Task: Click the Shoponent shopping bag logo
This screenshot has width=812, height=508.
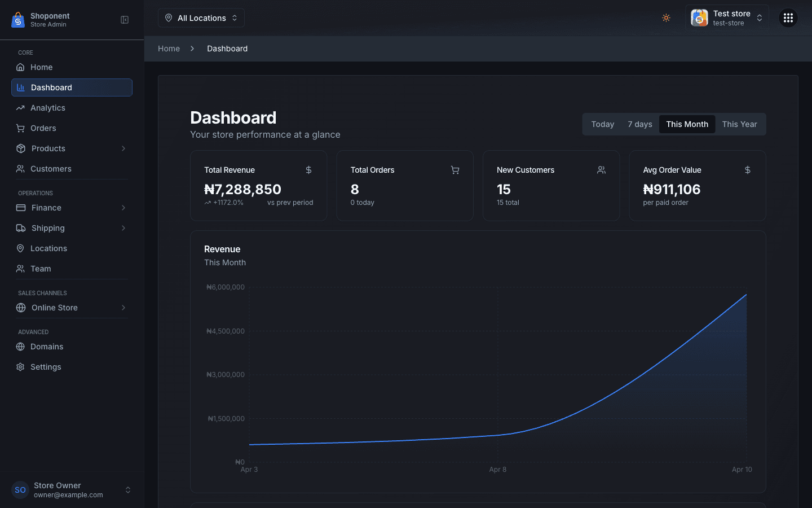Action: click(18, 20)
